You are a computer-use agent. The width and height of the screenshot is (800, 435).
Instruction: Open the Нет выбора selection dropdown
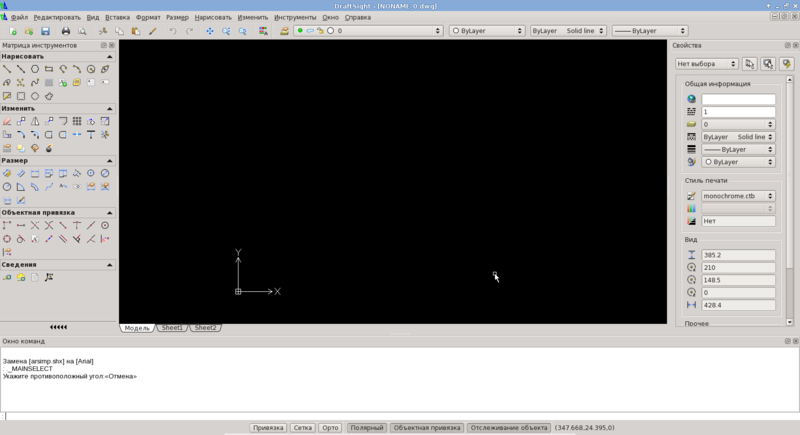tap(707, 64)
